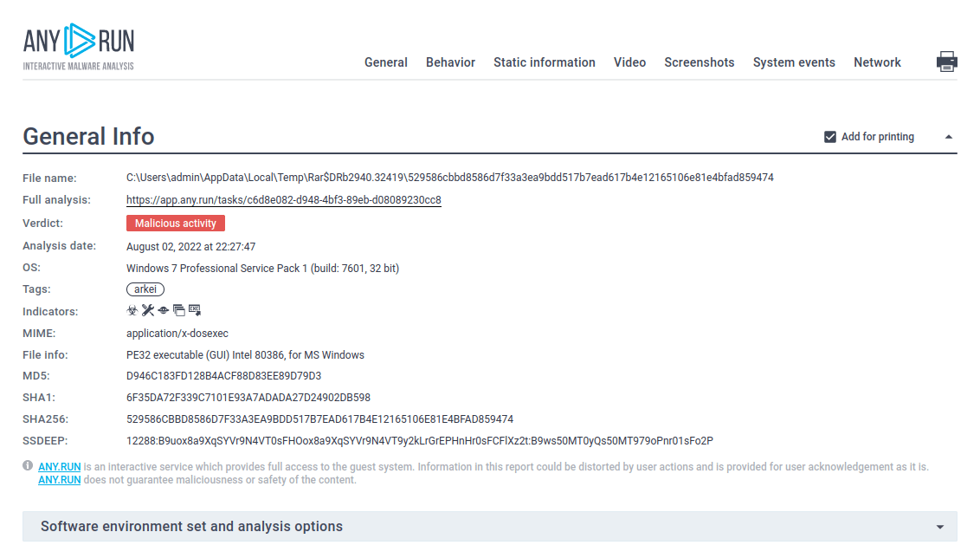Viewport: 980px width, 558px height.
Task: Select the wrench-and-screwdriver indicator icon
Action: [x=147, y=309]
